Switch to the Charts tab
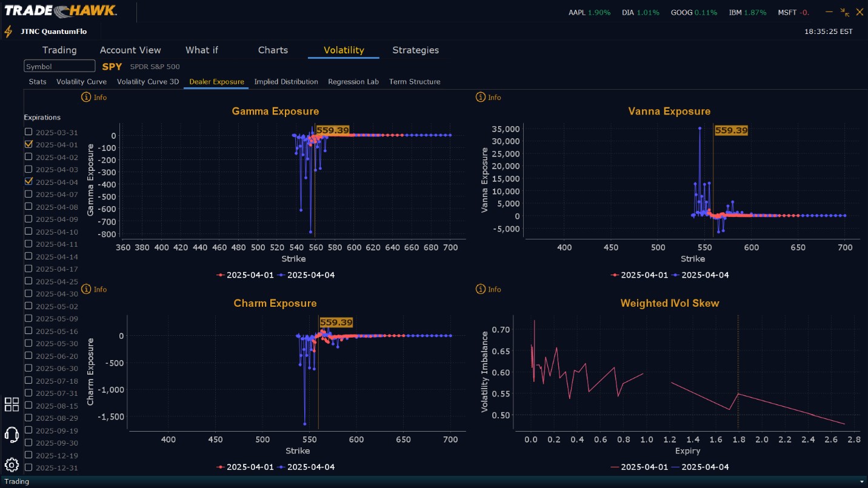 click(273, 50)
